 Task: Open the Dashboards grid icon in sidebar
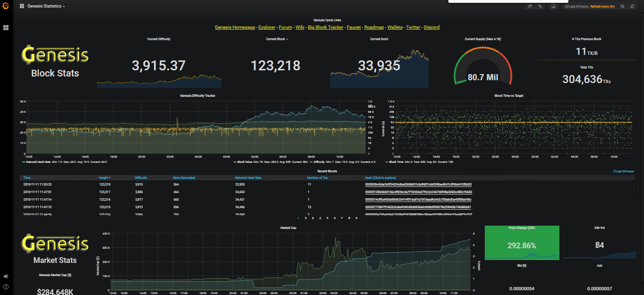[6, 28]
